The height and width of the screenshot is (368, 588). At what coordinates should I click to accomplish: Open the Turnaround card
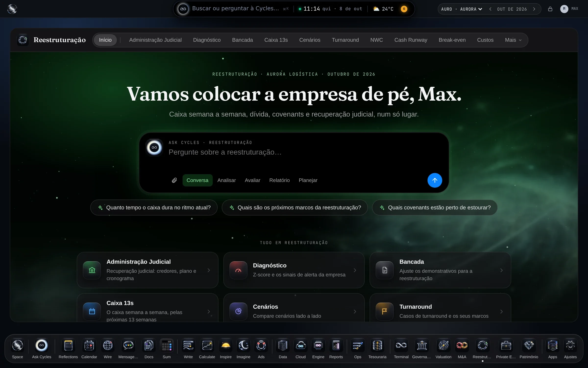pyautogui.click(x=440, y=308)
